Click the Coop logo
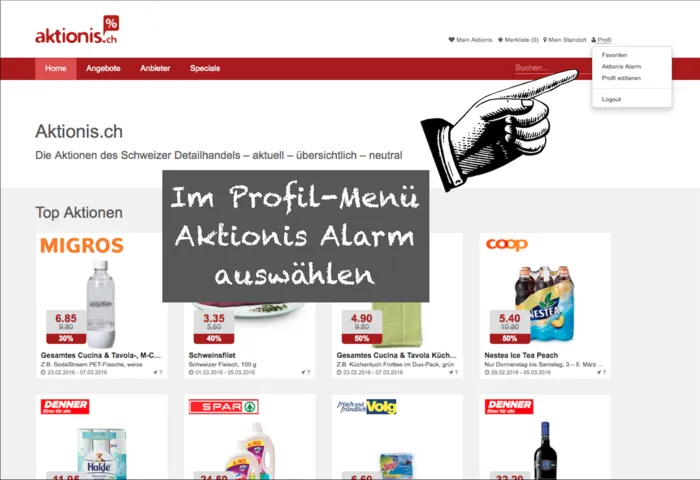Viewport: 700px width, 480px height. point(507,244)
